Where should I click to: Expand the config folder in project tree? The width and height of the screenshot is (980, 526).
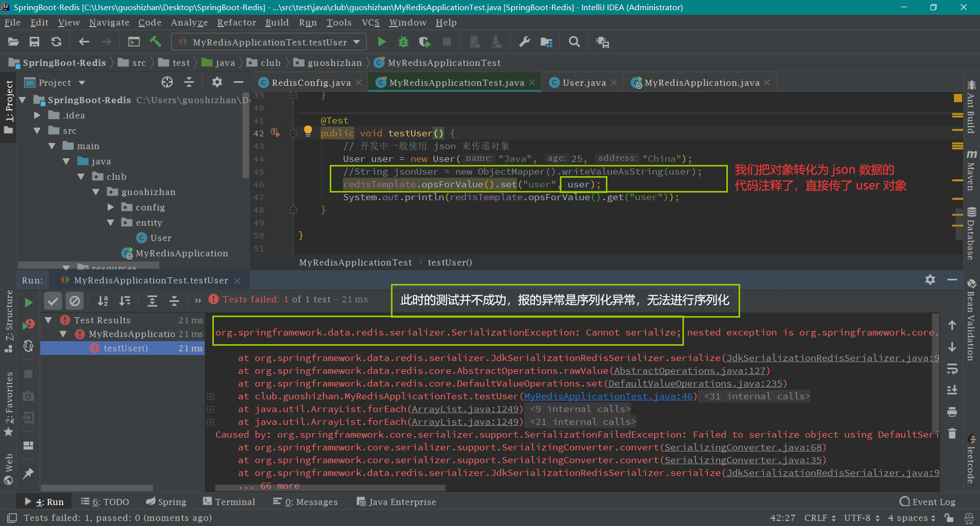(111, 207)
